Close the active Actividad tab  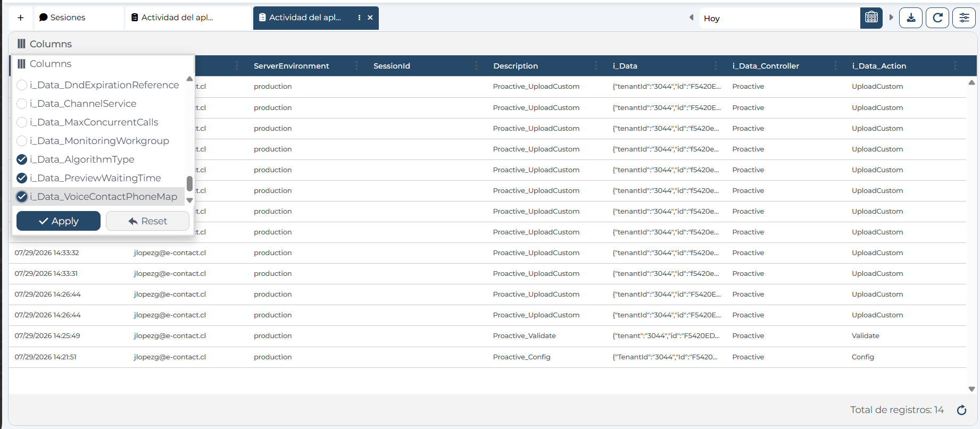(x=370, y=18)
